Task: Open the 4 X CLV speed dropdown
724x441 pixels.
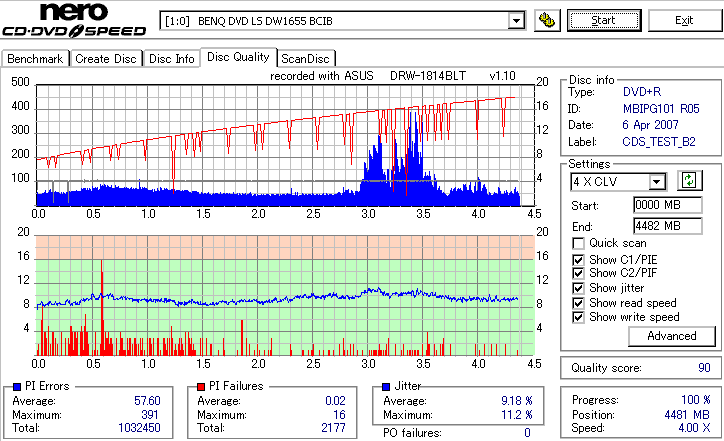Action: tap(657, 182)
